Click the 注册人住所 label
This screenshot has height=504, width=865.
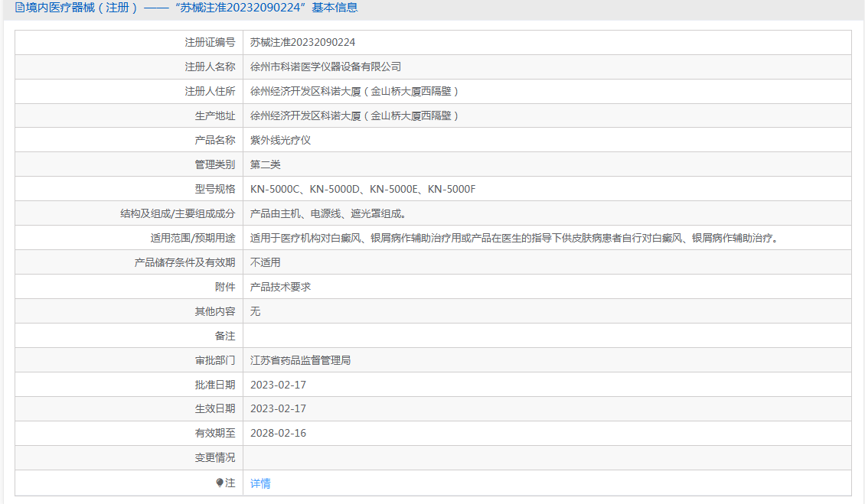[210, 91]
